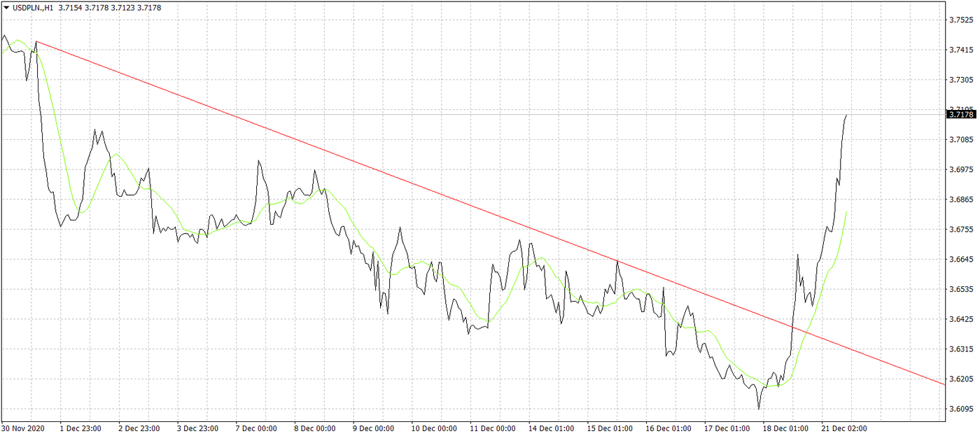The width and height of the screenshot is (980, 436).
Task: Click the triangle arrow beside USDPLN title
Action: [6, 7]
